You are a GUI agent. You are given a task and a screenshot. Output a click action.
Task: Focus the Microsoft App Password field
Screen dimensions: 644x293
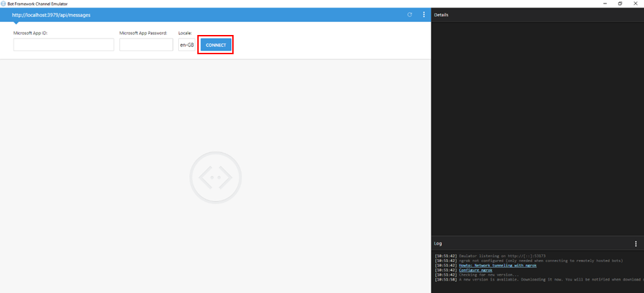[146, 45]
